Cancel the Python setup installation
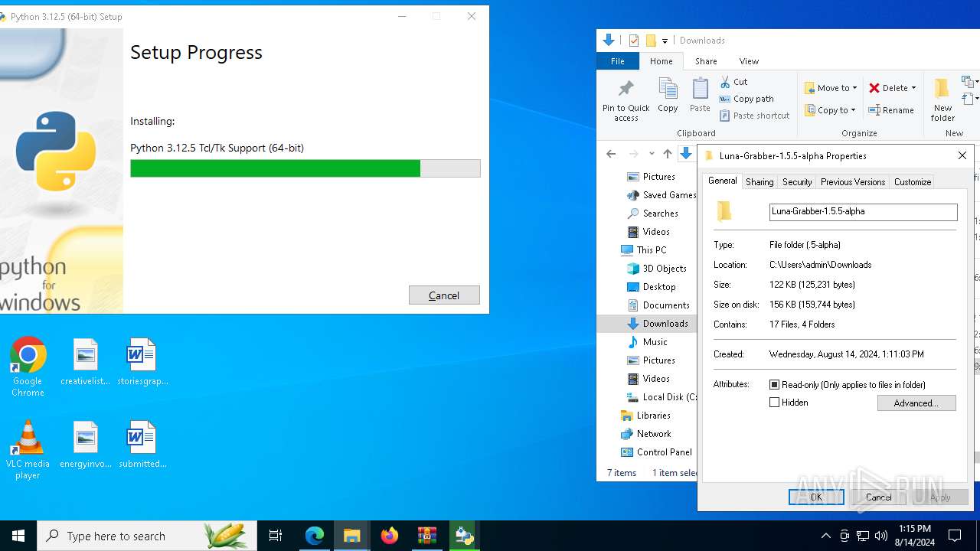 pos(444,295)
